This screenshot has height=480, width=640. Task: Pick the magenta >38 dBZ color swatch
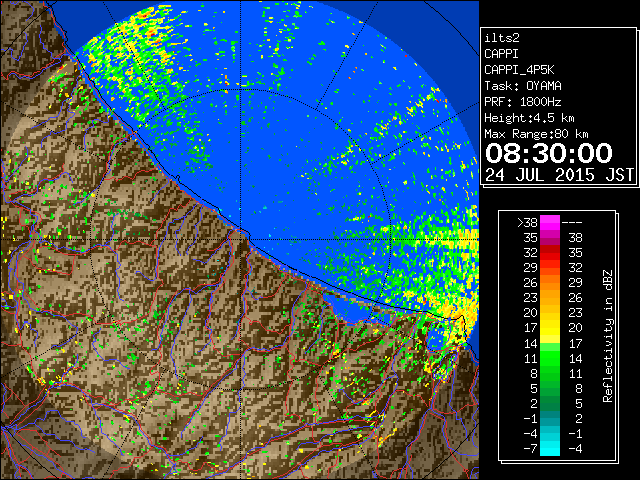click(550, 223)
